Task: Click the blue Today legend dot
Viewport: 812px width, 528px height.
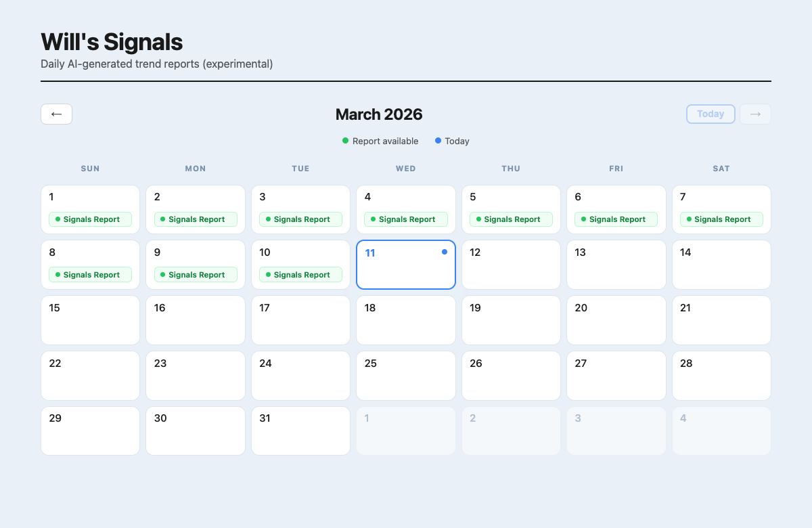Action: [440, 141]
